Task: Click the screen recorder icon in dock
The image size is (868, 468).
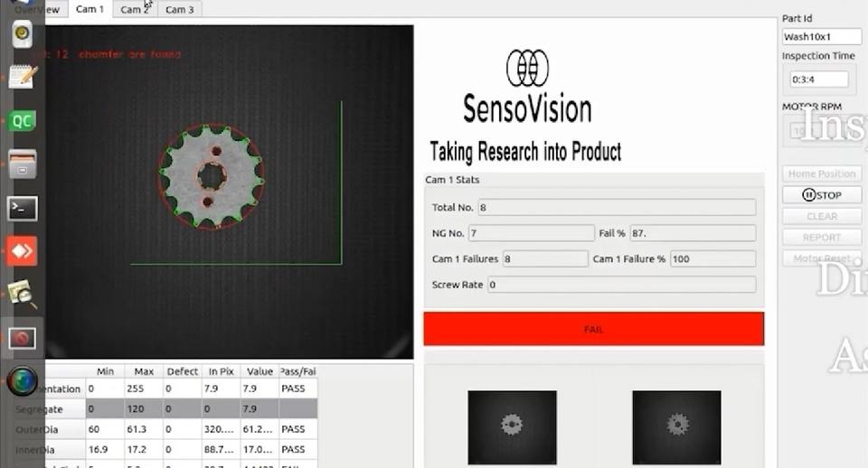Action: click(22, 337)
